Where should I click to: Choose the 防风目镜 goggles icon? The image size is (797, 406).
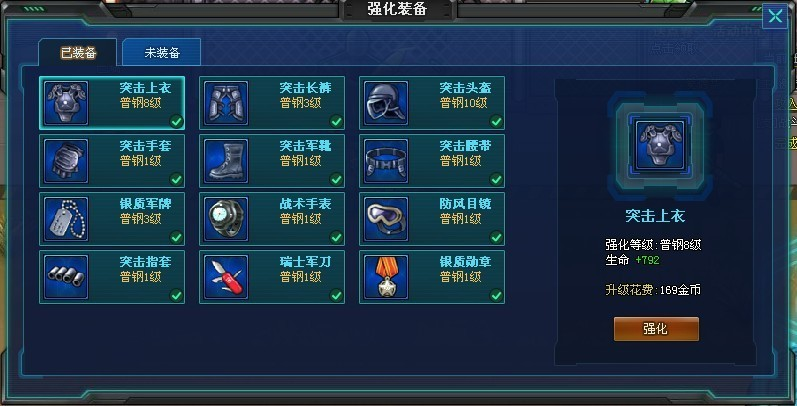(386, 219)
